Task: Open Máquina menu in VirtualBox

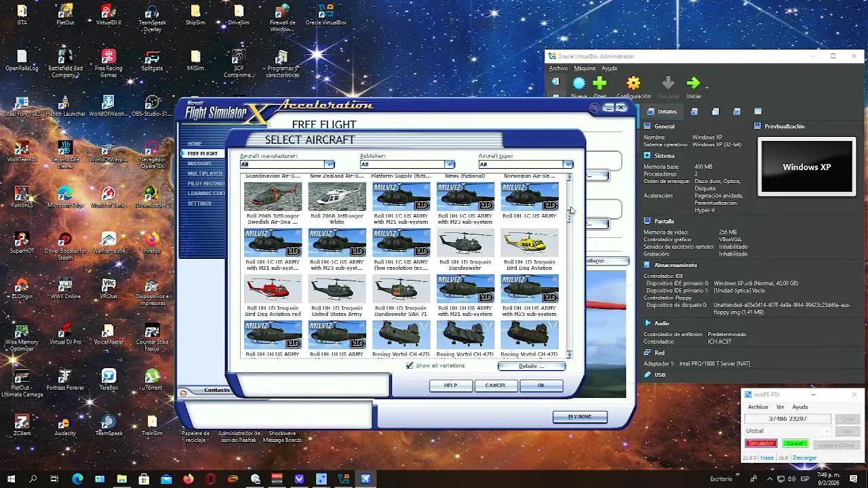Action: [585, 68]
